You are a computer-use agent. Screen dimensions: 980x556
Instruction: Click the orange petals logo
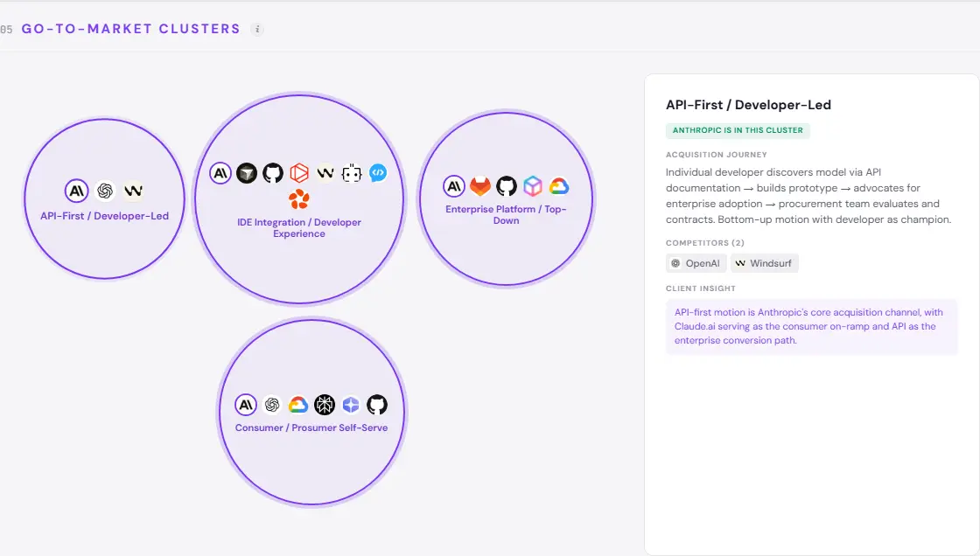point(299,199)
